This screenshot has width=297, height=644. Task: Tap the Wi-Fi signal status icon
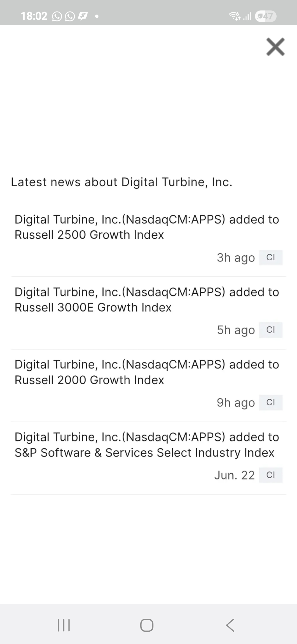[235, 16]
